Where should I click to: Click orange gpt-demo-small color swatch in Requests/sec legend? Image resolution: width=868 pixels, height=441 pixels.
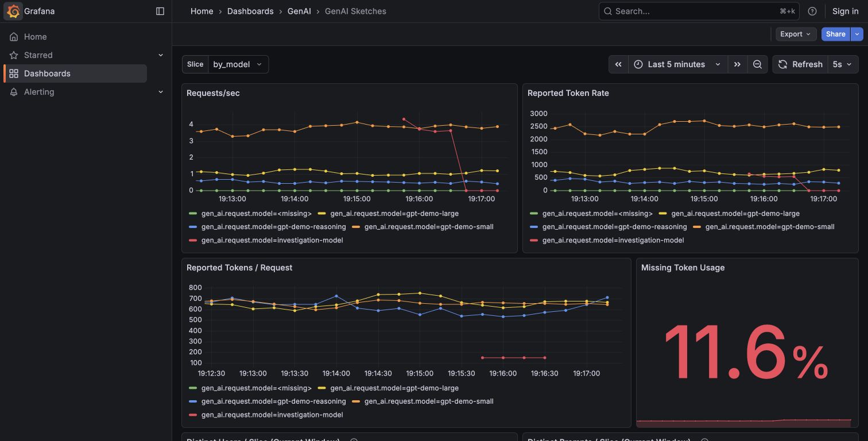pos(356,227)
